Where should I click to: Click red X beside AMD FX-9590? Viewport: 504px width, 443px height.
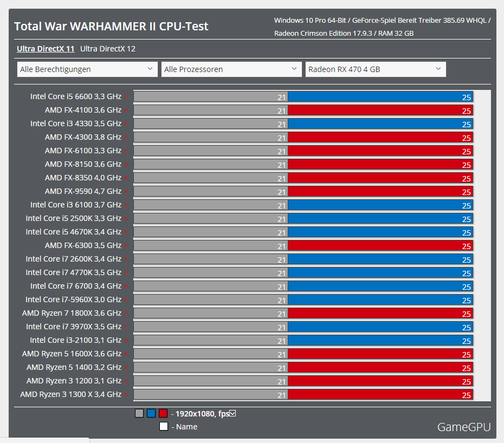[x=126, y=192]
